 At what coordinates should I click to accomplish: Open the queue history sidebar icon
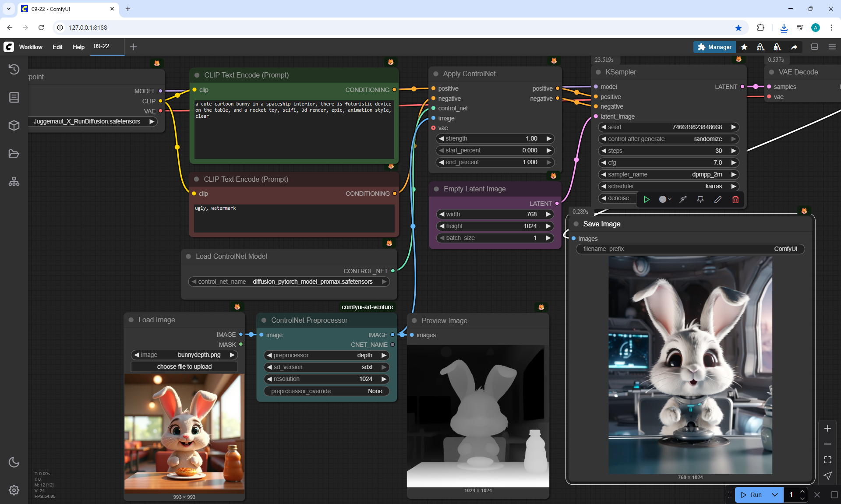(x=14, y=69)
